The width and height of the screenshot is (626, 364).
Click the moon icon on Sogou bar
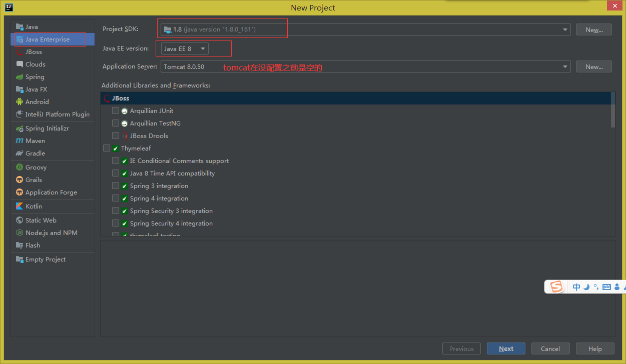click(x=586, y=287)
